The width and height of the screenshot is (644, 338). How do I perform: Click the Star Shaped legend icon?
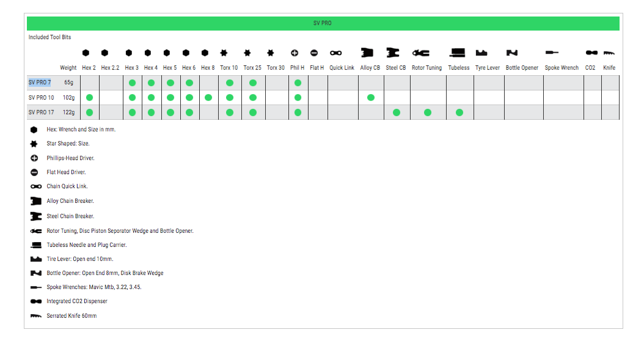pyautogui.click(x=35, y=144)
